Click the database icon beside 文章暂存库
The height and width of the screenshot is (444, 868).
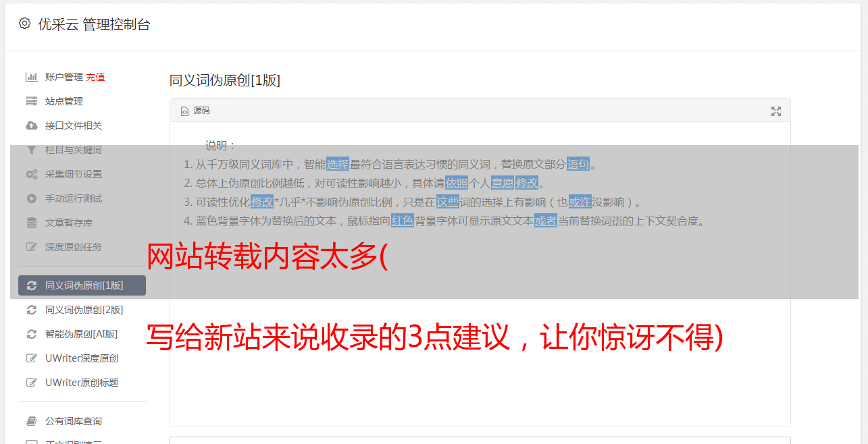coord(31,223)
